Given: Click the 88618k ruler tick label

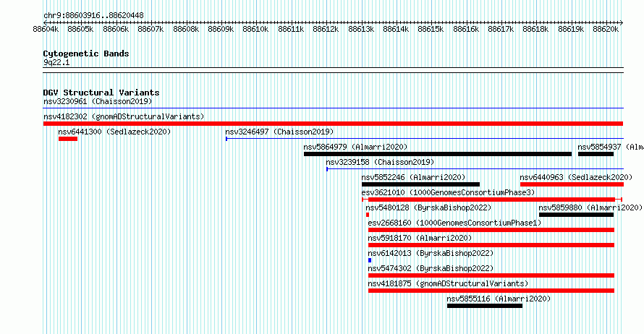Looking at the screenshot, I should click(x=535, y=30).
